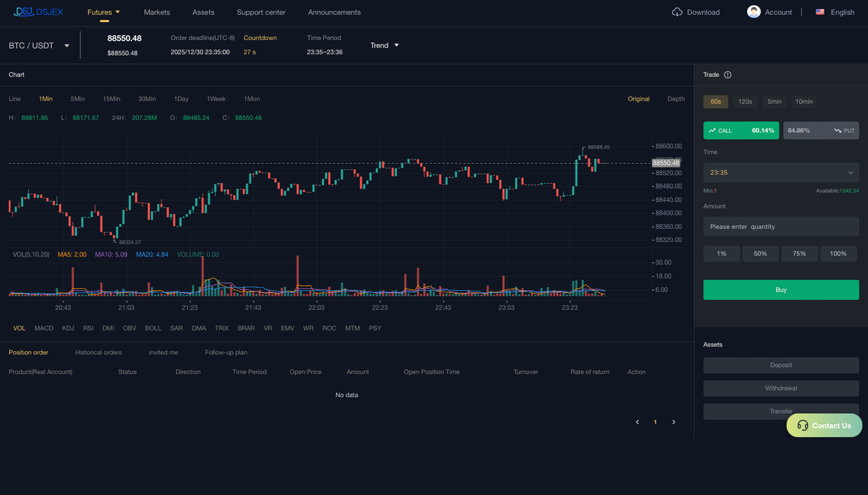The image size is (868, 495).
Task: Expand the Time 23:35 selector
Action: (x=781, y=173)
